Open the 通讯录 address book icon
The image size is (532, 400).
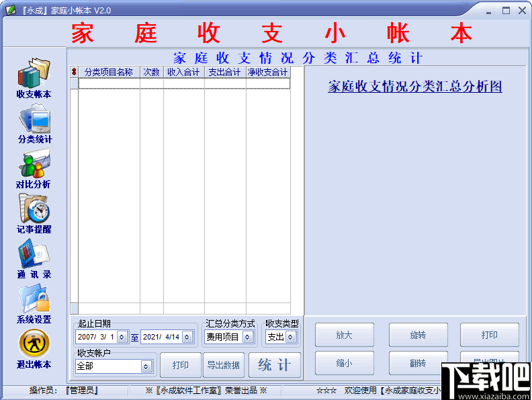(34, 259)
